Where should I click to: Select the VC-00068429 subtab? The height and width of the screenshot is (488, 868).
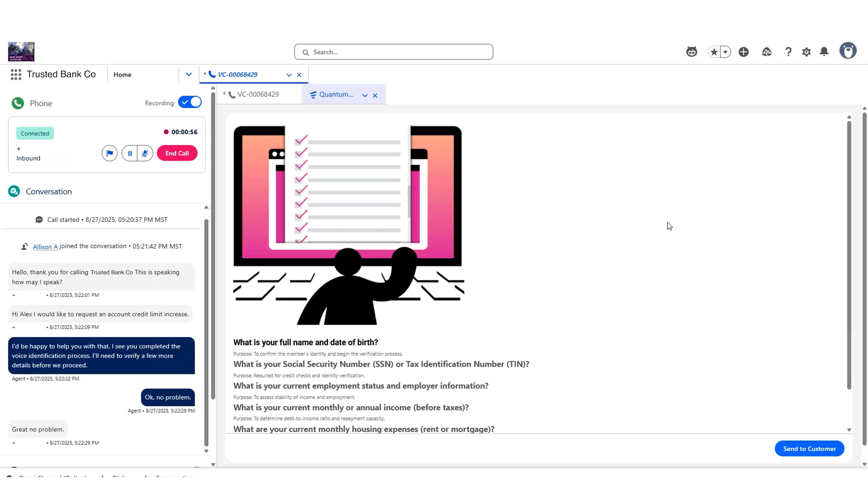click(x=258, y=95)
